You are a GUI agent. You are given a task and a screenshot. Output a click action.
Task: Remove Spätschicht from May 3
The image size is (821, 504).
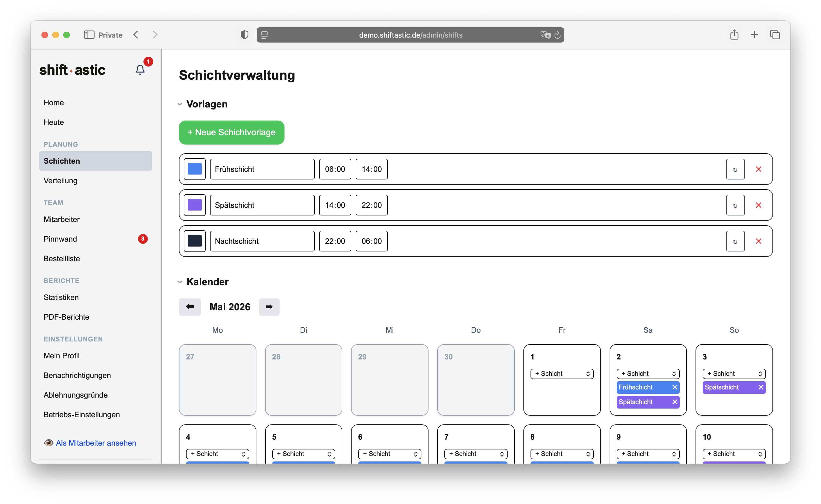click(761, 387)
